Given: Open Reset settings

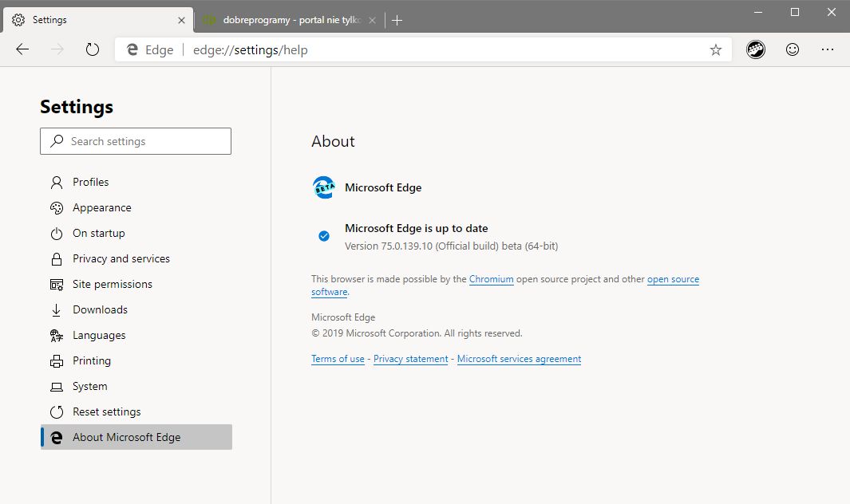Looking at the screenshot, I should [105, 411].
